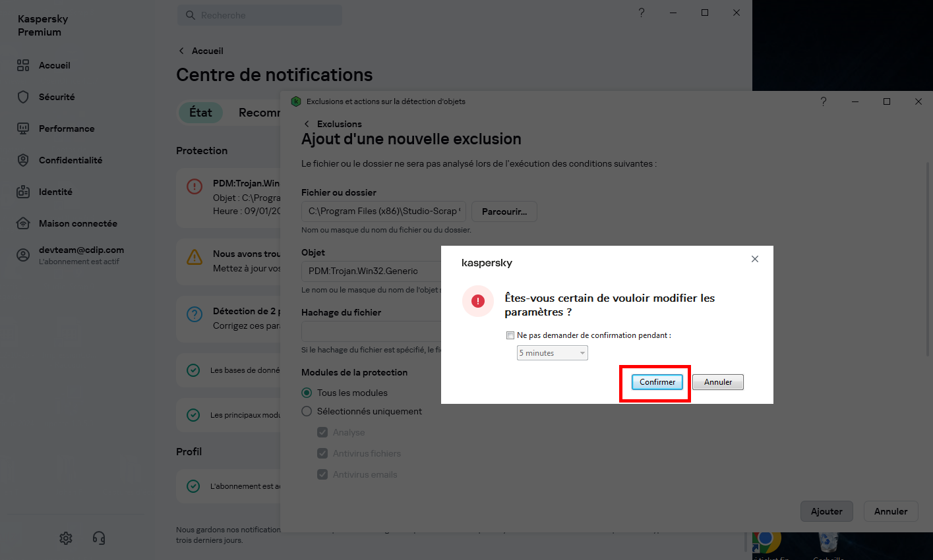
Task: Open Accueil in the Kaspersky sidebar
Action: [55, 65]
